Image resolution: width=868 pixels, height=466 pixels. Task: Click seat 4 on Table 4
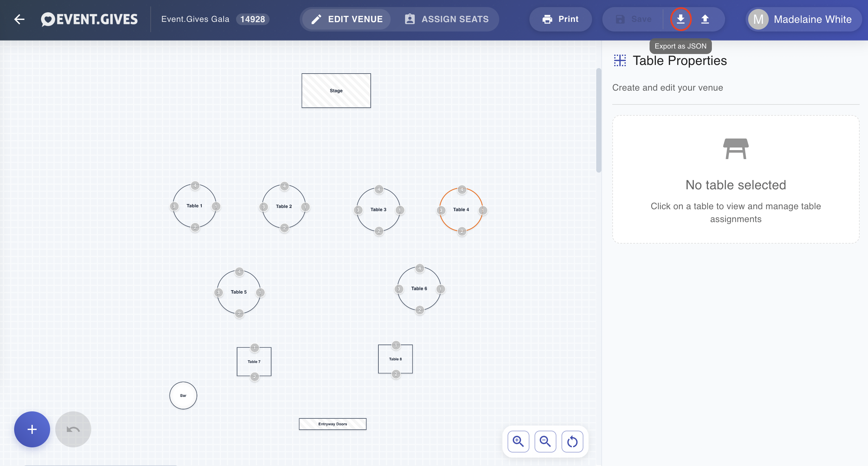(462, 190)
